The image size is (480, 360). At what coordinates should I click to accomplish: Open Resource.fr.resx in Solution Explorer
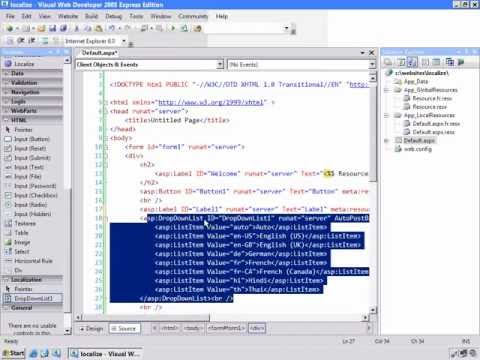(432, 98)
